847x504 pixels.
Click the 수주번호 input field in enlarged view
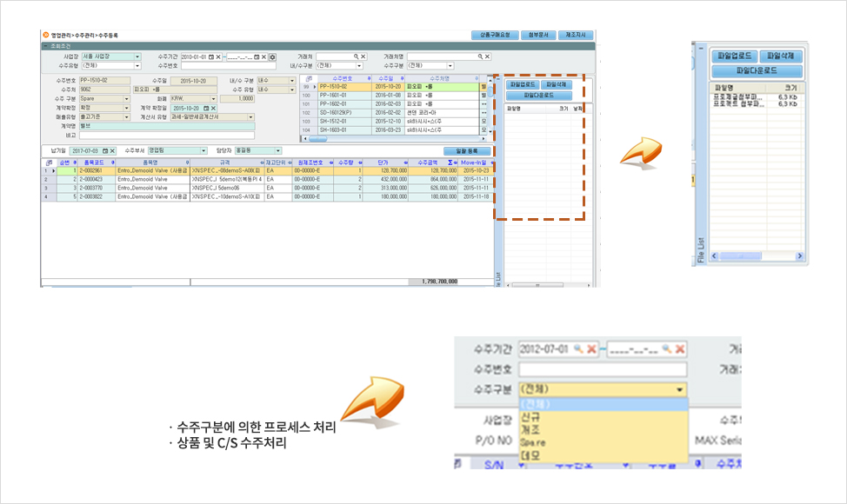[x=602, y=369]
